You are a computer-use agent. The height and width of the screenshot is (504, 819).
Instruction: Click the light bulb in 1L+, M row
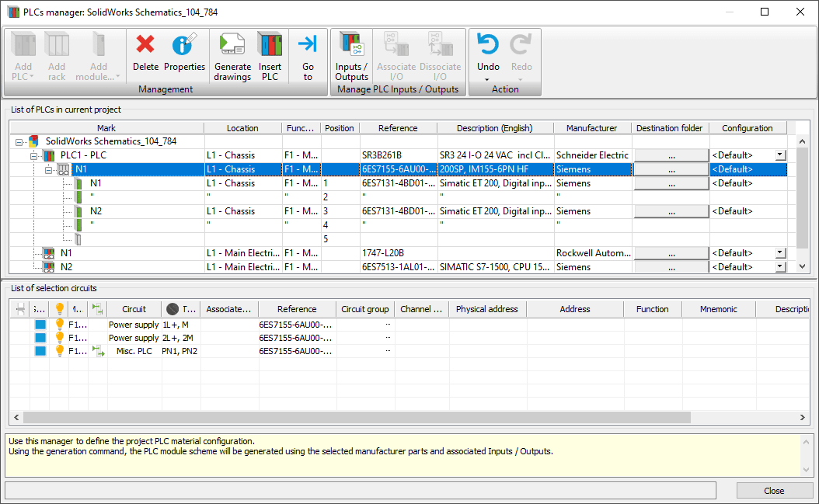(60, 325)
